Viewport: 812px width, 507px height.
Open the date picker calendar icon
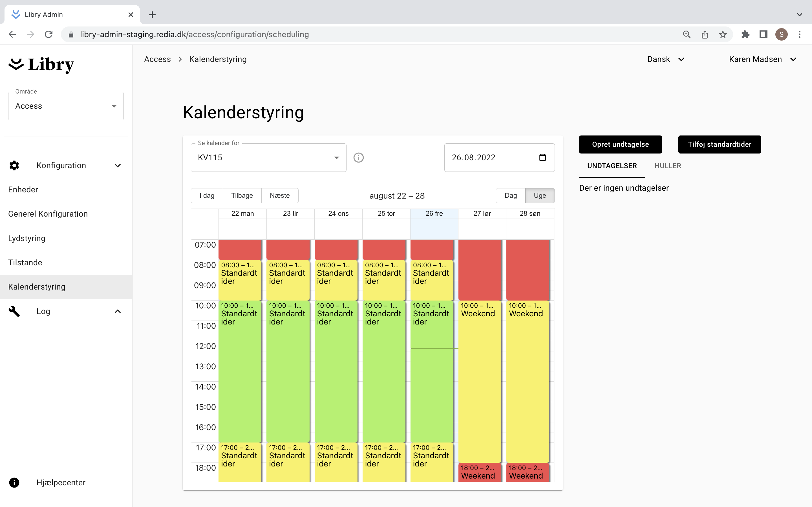542,158
